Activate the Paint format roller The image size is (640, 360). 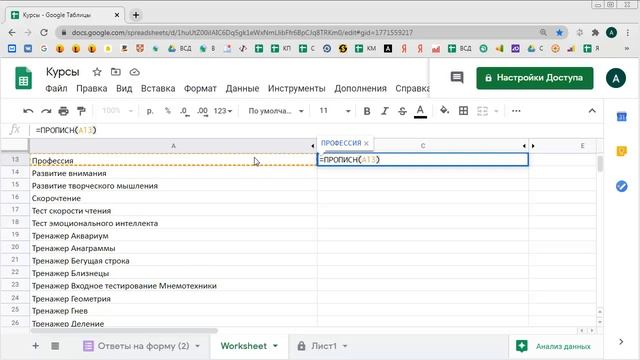(x=81, y=111)
